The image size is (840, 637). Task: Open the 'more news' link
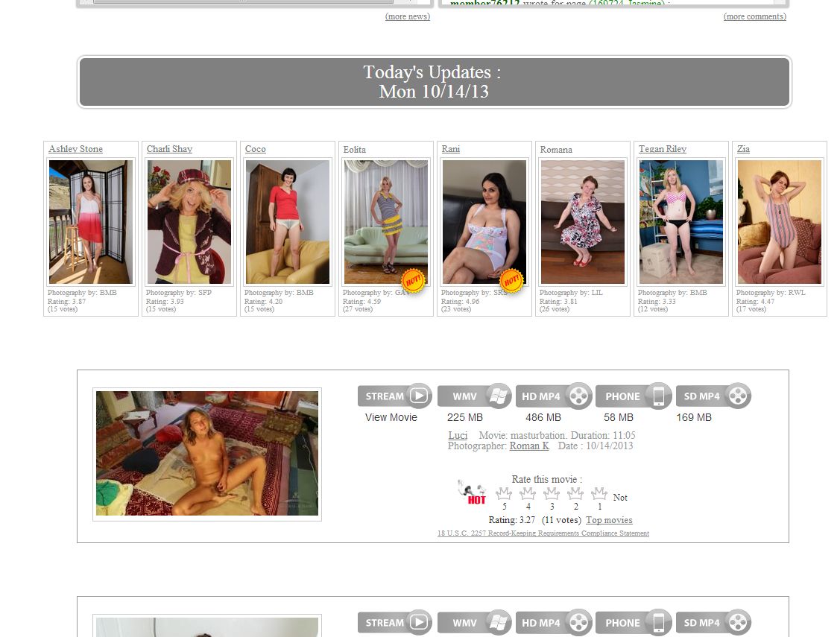pyautogui.click(x=407, y=16)
